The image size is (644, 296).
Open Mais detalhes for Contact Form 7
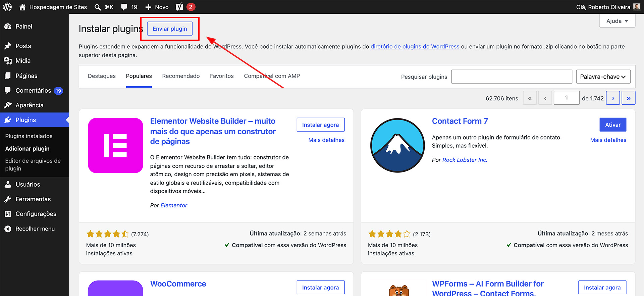pyautogui.click(x=608, y=140)
